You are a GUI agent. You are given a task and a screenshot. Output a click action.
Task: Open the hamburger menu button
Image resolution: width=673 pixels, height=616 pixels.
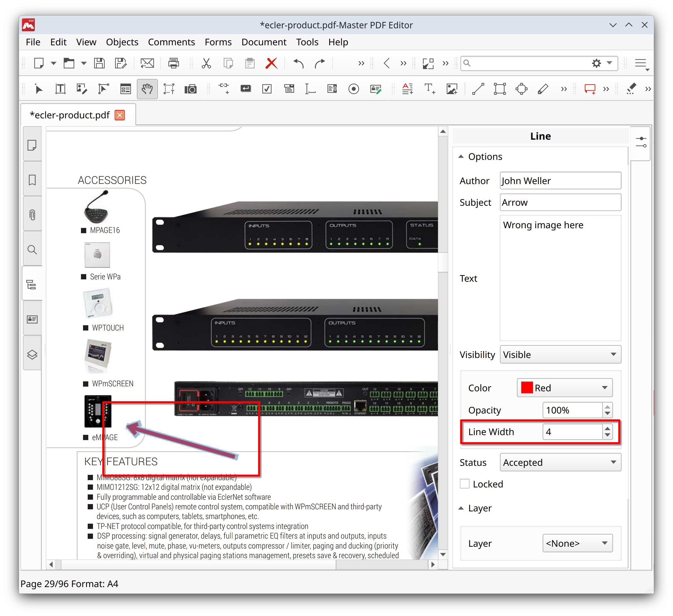pyautogui.click(x=641, y=64)
